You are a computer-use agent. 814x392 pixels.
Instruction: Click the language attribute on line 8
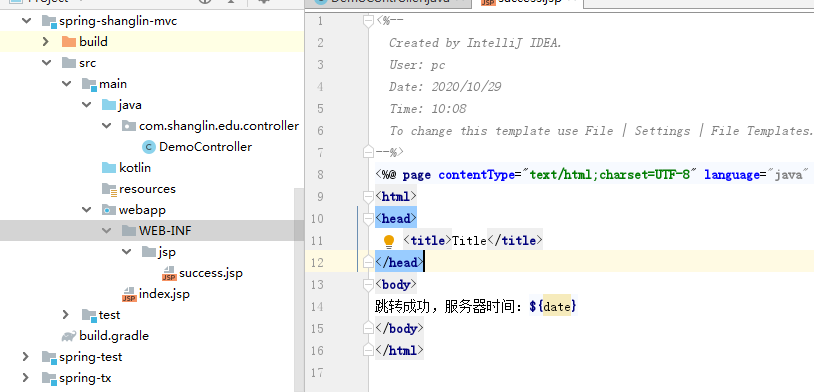click(732, 175)
